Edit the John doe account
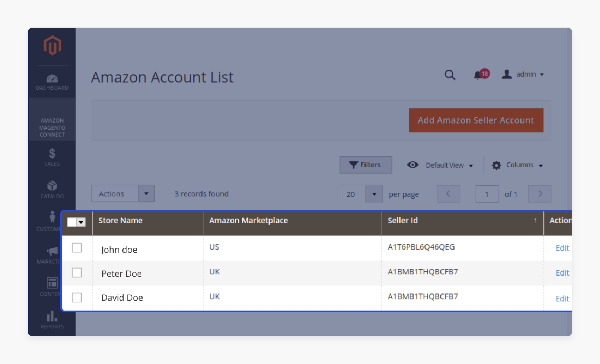600x364 pixels. 562,248
